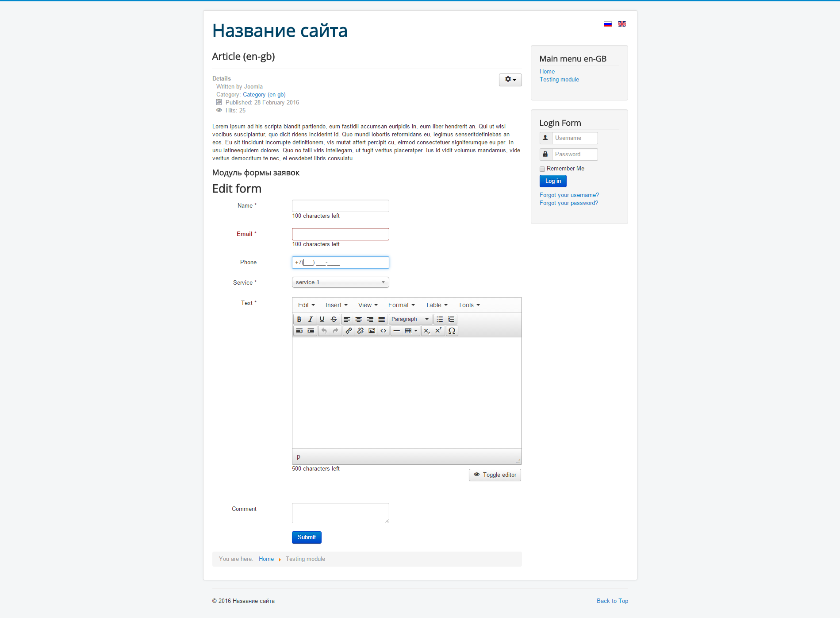Screen dimensions: 840x618
Task: Check the Remember Me checkbox
Action: click(542, 169)
